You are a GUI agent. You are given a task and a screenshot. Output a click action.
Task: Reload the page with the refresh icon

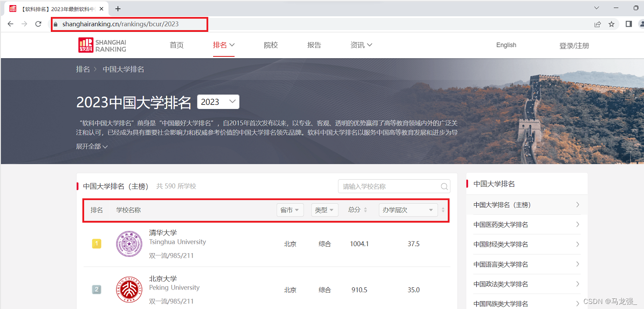(x=38, y=24)
